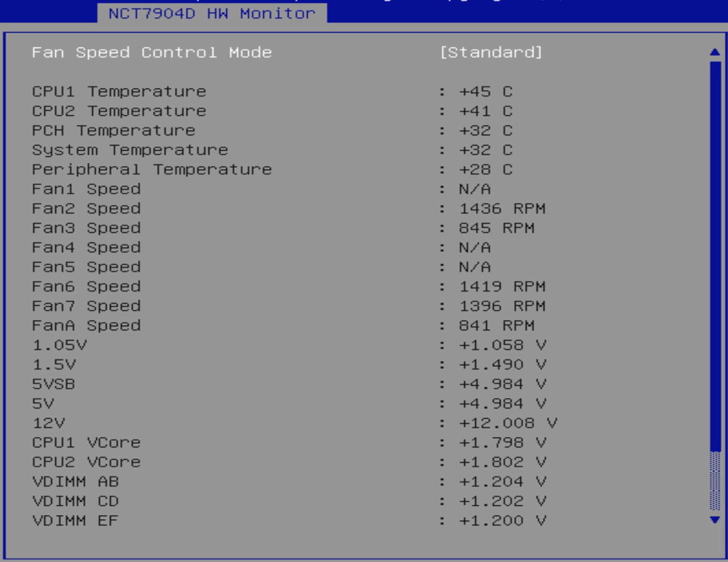
Task: Select the 12V voltage reading value
Action: tap(508, 423)
